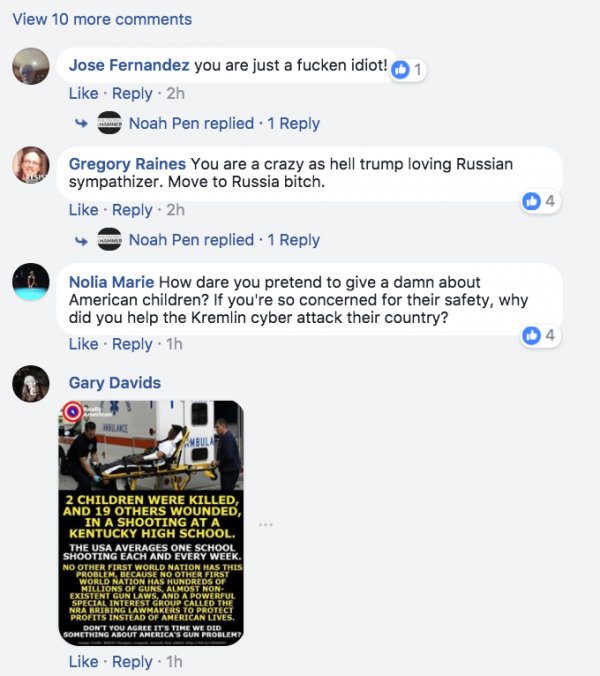The width and height of the screenshot is (600, 676).
Task: Reply to Gary Davids' image comment
Action: (x=132, y=662)
